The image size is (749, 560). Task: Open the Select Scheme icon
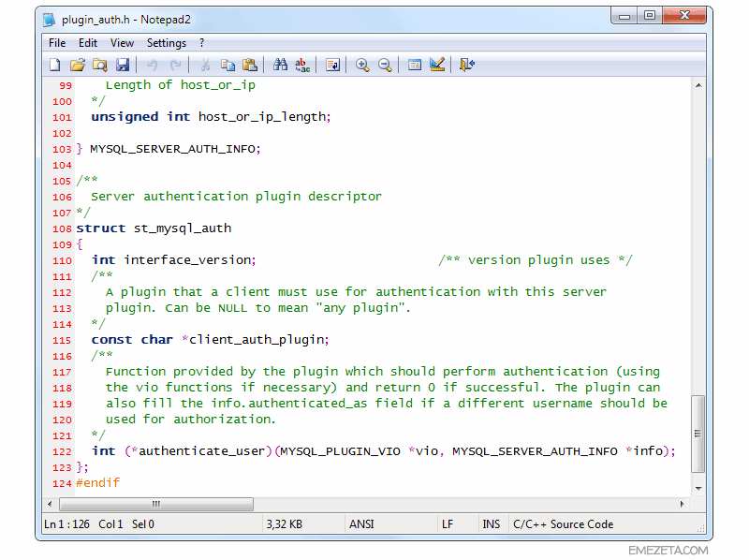[x=415, y=65]
